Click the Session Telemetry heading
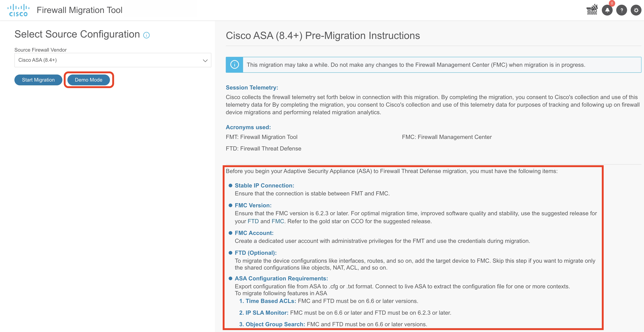This screenshot has height=332, width=644. point(252,88)
